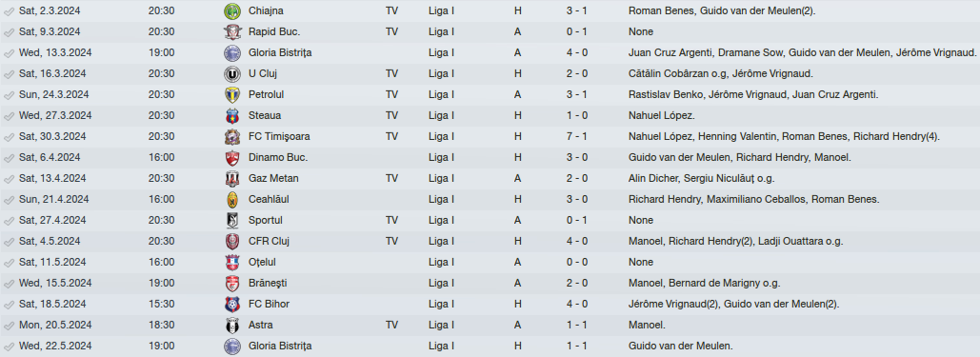Open the FC Timişoara team name link

pos(279,136)
